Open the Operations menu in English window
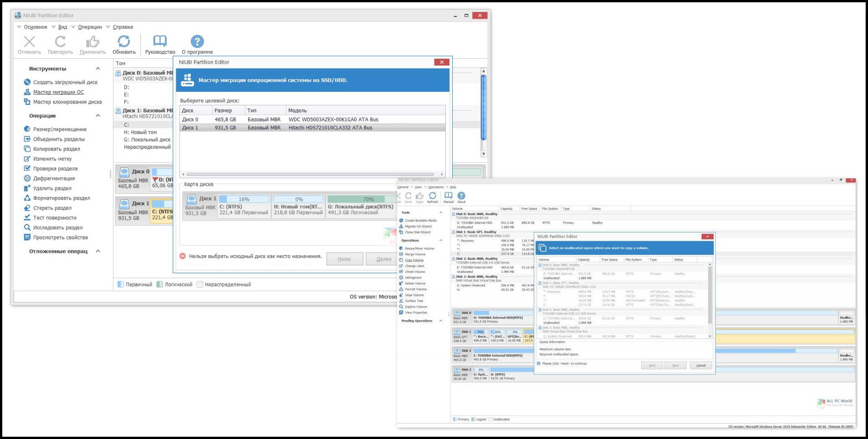 click(436, 187)
